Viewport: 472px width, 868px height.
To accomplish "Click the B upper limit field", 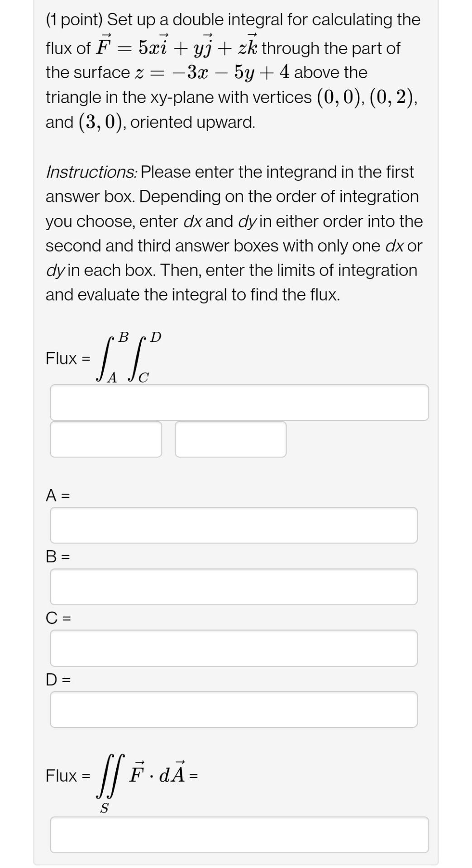I will coord(234,587).
